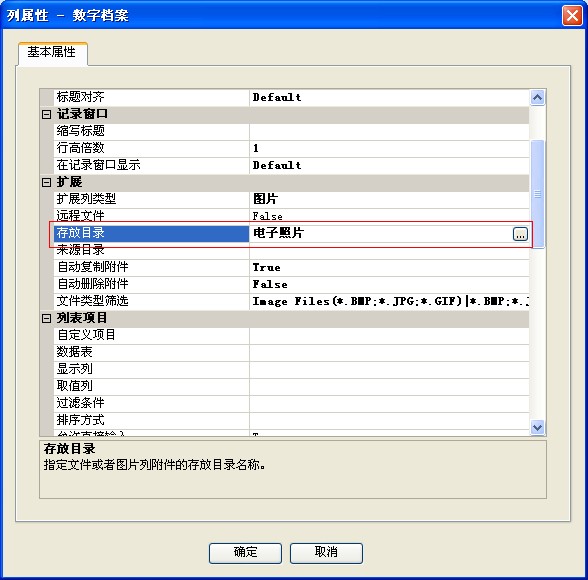Viewport: 588px width, 580px height.
Task: Click the 行高倍数 value field
Action: tap(389, 148)
